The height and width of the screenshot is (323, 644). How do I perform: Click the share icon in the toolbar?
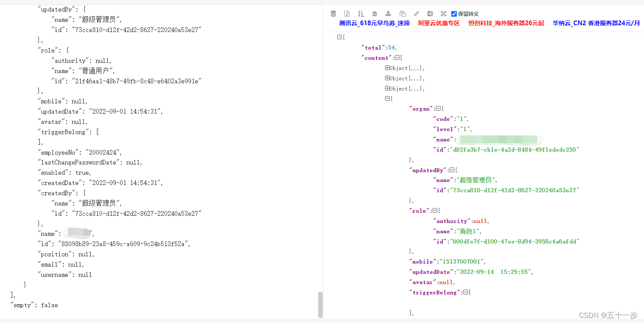430,13
